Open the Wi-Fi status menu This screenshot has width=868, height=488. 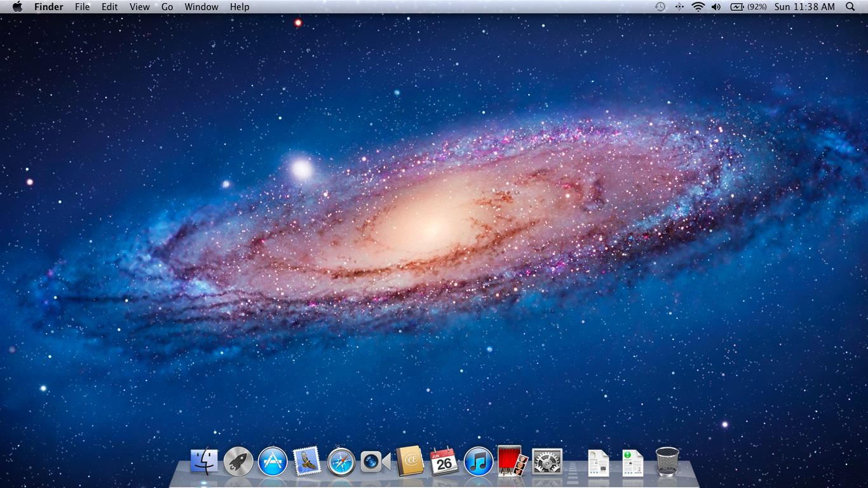click(x=698, y=7)
